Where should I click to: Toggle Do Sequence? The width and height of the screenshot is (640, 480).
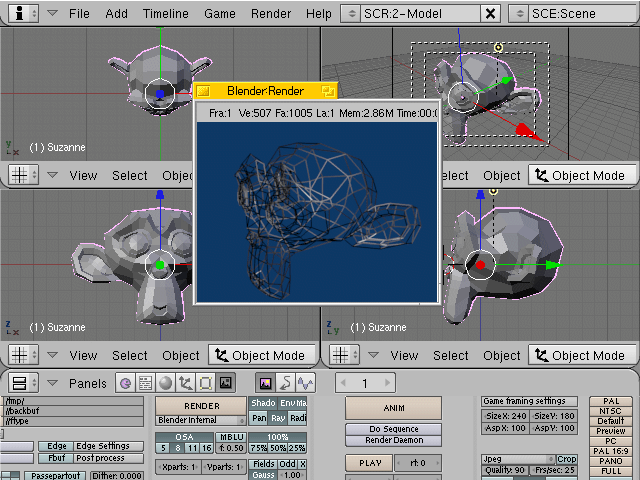(393, 429)
